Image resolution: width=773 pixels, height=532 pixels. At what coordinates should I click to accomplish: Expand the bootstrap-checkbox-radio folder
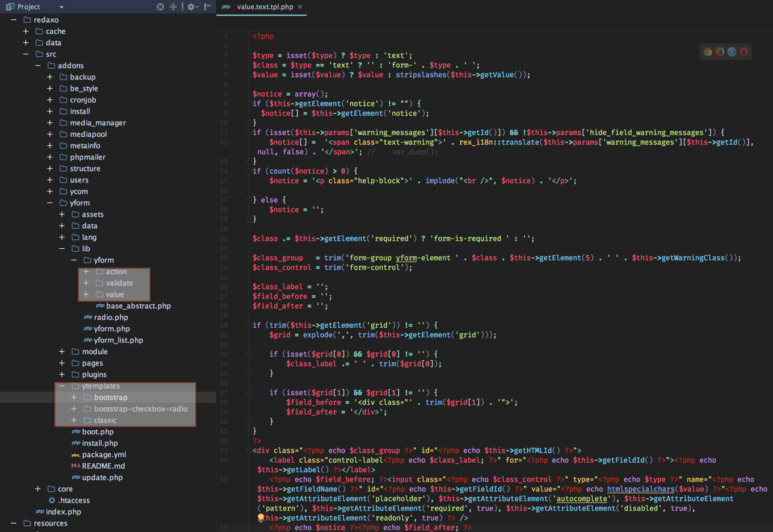(x=74, y=409)
